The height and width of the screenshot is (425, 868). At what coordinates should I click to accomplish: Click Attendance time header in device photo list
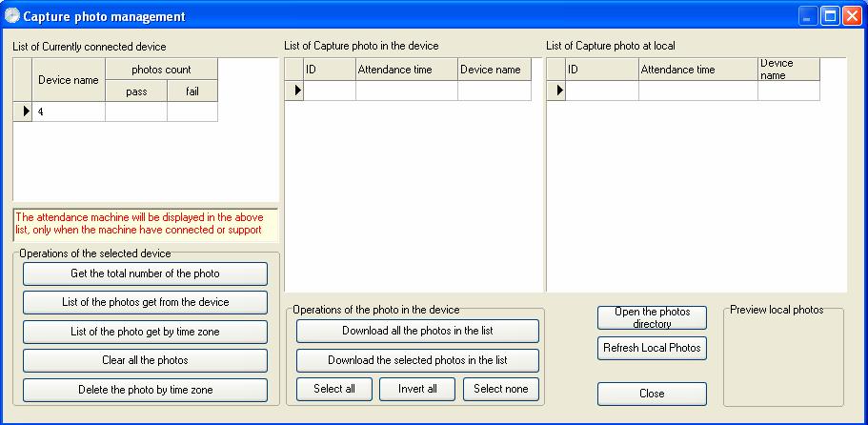coord(406,70)
